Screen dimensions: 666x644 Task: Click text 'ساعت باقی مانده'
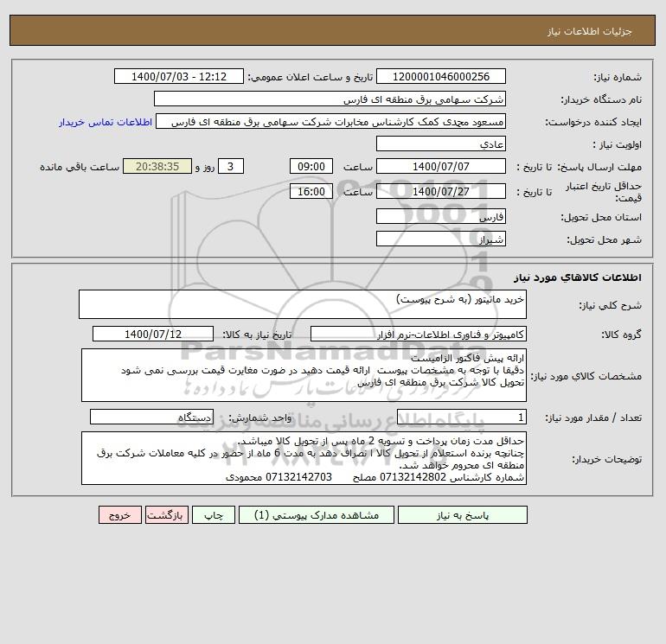[x=80, y=167]
